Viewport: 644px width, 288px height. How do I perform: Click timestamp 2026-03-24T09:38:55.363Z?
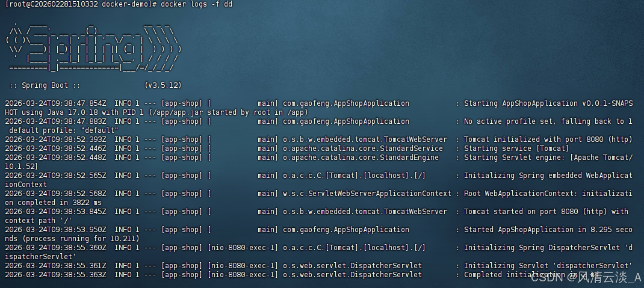[x=55, y=275]
